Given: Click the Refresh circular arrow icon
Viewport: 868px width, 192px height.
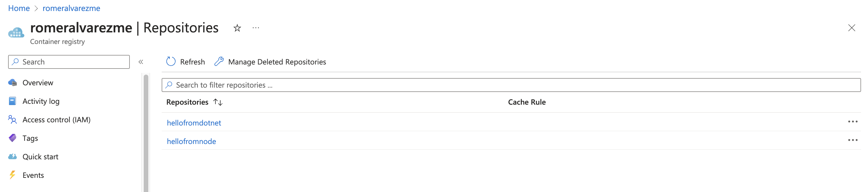Looking at the screenshot, I should [x=171, y=62].
